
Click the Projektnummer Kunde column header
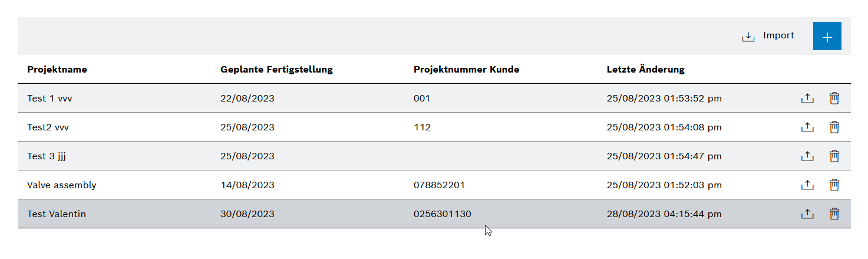[466, 70]
